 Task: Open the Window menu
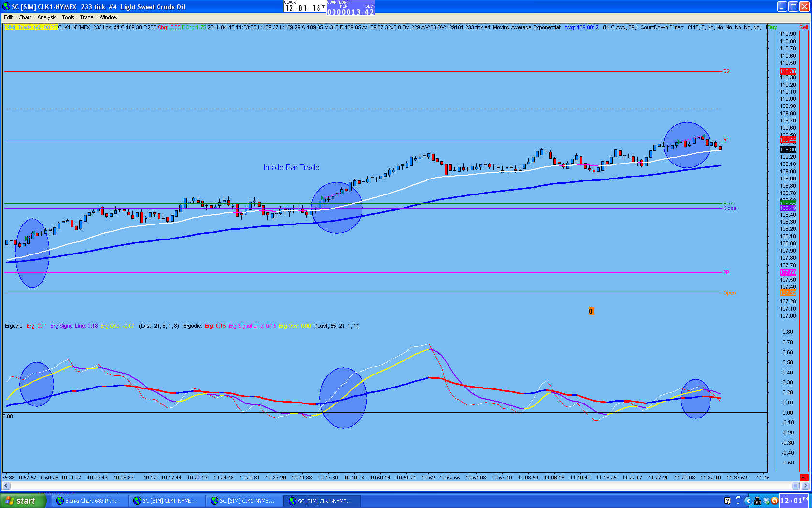coord(109,17)
